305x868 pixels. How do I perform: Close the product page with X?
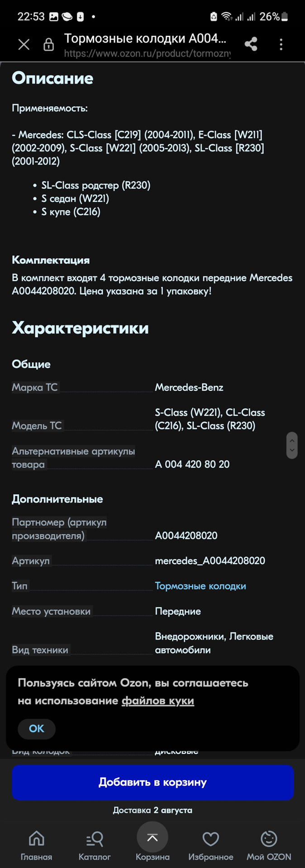[x=24, y=44]
